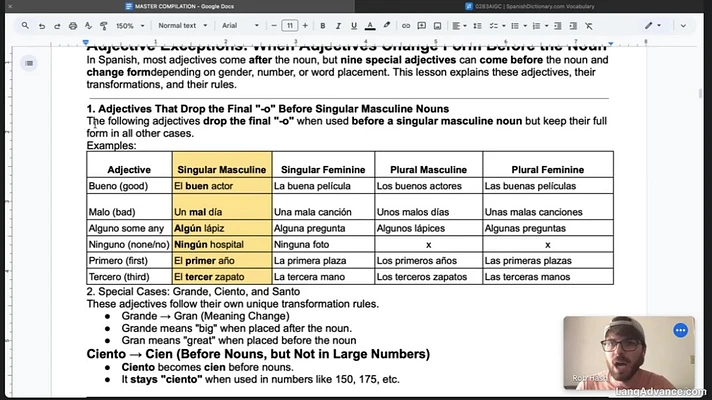The height and width of the screenshot is (400, 712).
Task: Undo the last edit
Action: (42, 26)
